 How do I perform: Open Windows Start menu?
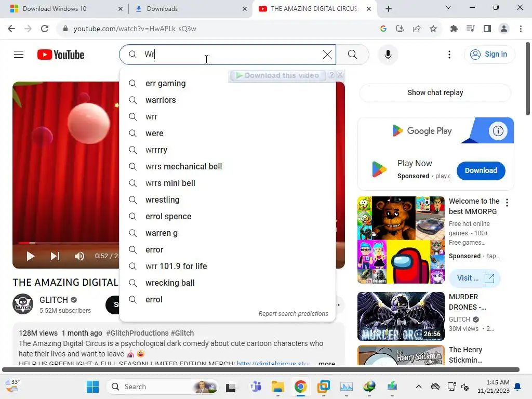pyautogui.click(x=92, y=387)
